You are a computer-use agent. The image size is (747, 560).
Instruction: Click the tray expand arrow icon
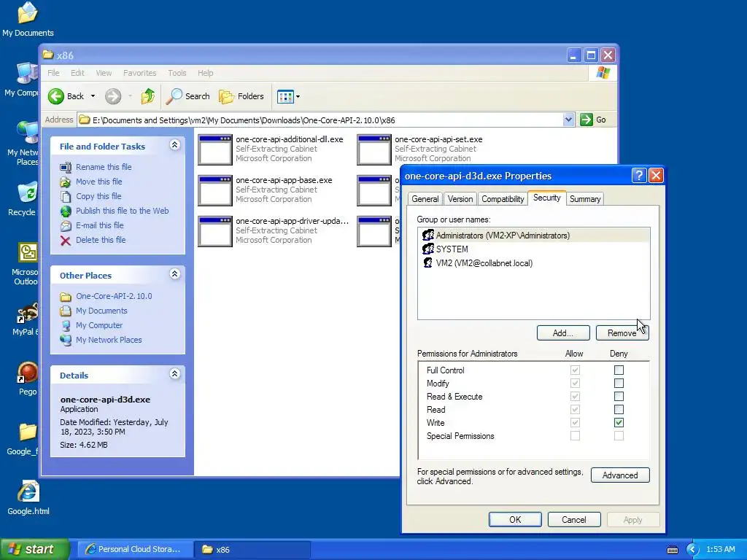(692, 550)
